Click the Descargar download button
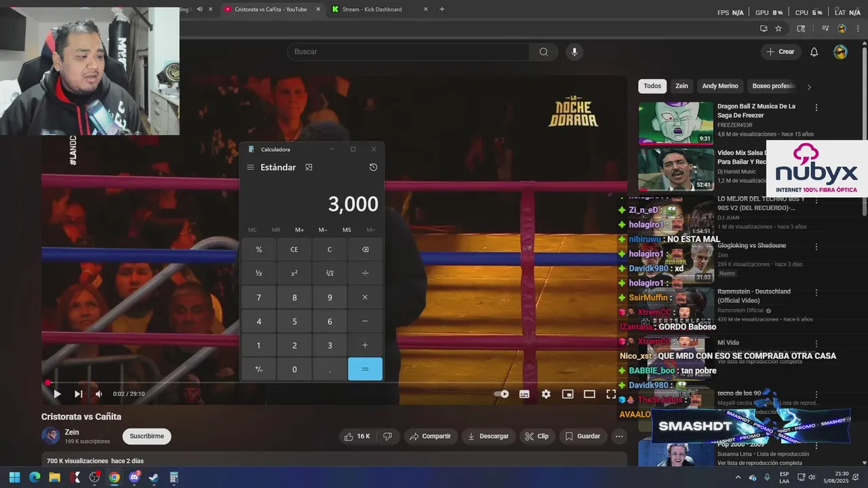Image resolution: width=868 pixels, height=488 pixels. coord(488,436)
